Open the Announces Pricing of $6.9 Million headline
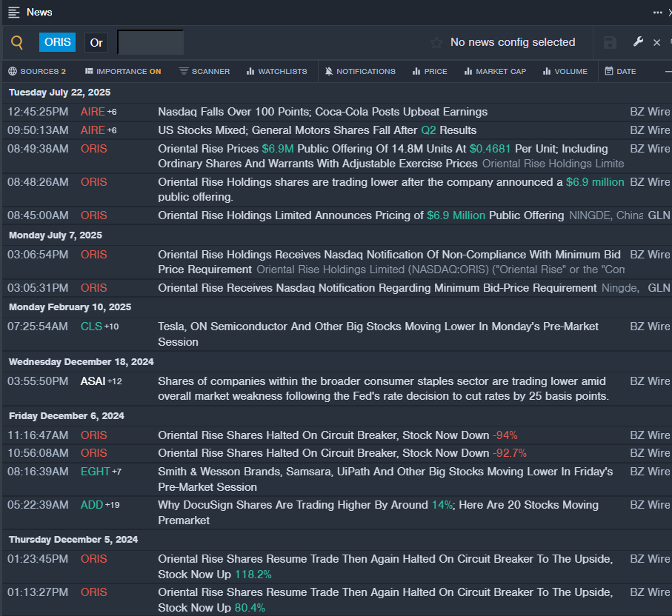This screenshot has width=672, height=616. pyautogui.click(x=361, y=215)
